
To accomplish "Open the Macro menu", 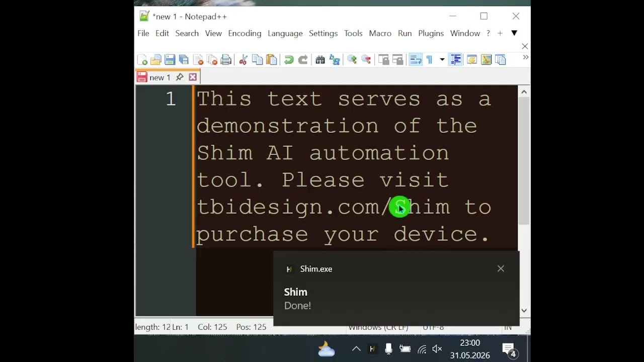I will tap(380, 33).
